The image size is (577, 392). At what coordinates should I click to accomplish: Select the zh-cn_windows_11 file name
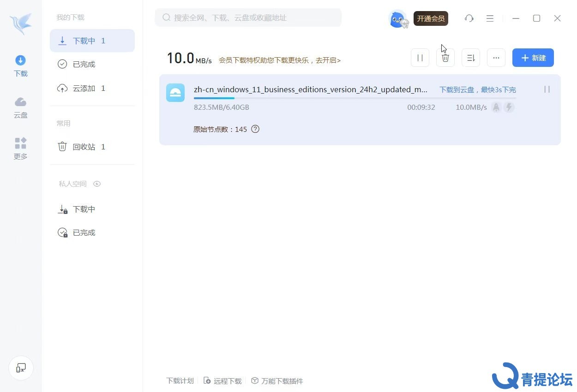[x=311, y=89]
